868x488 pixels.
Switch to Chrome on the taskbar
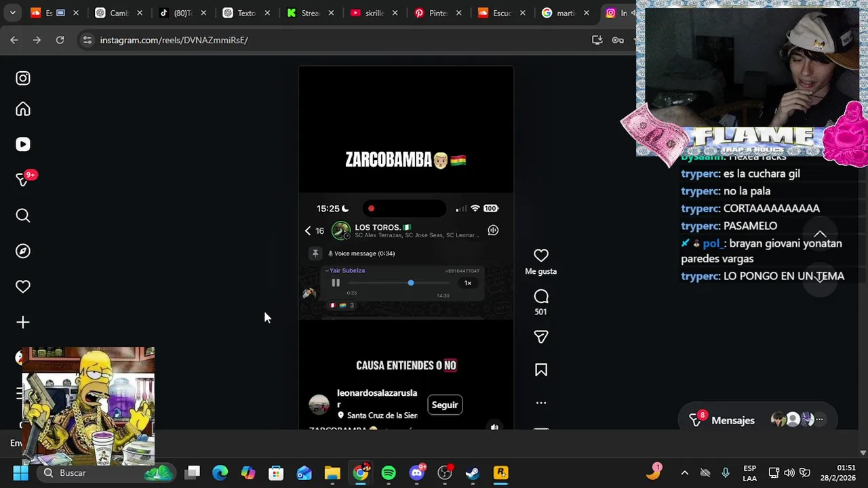pos(361,472)
